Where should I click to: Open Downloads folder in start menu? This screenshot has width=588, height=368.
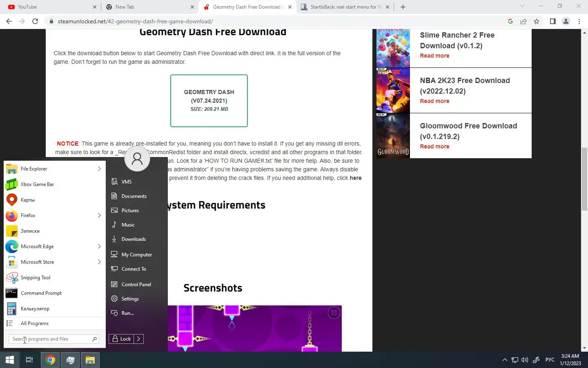(137, 239)
